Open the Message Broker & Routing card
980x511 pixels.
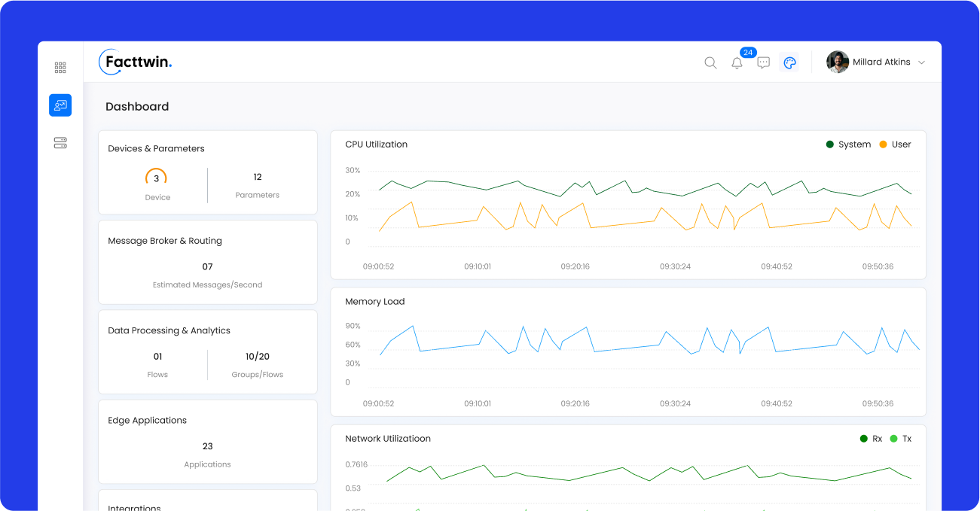coord(207,262)
